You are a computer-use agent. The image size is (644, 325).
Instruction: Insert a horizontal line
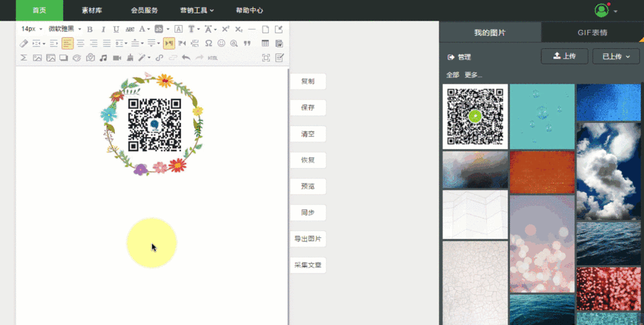click(x=252, y=29)
